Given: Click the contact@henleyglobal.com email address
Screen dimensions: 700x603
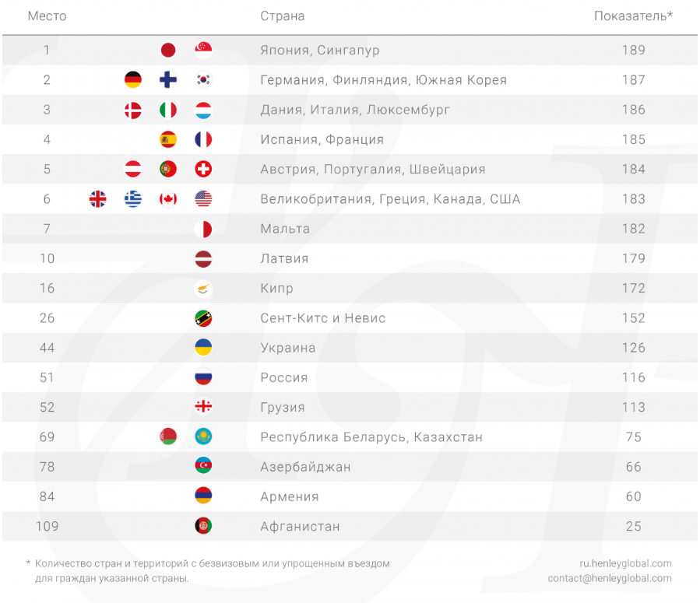Looking at the screenshot, I should 610,578.
